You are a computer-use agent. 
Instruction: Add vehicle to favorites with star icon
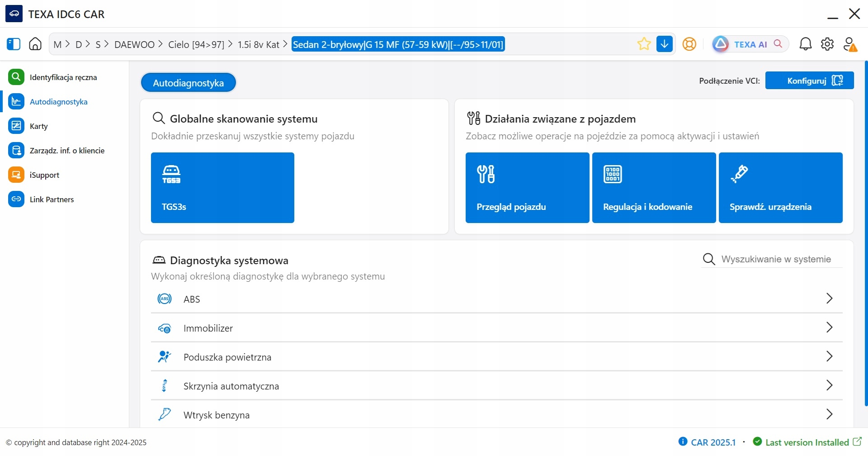644,44
